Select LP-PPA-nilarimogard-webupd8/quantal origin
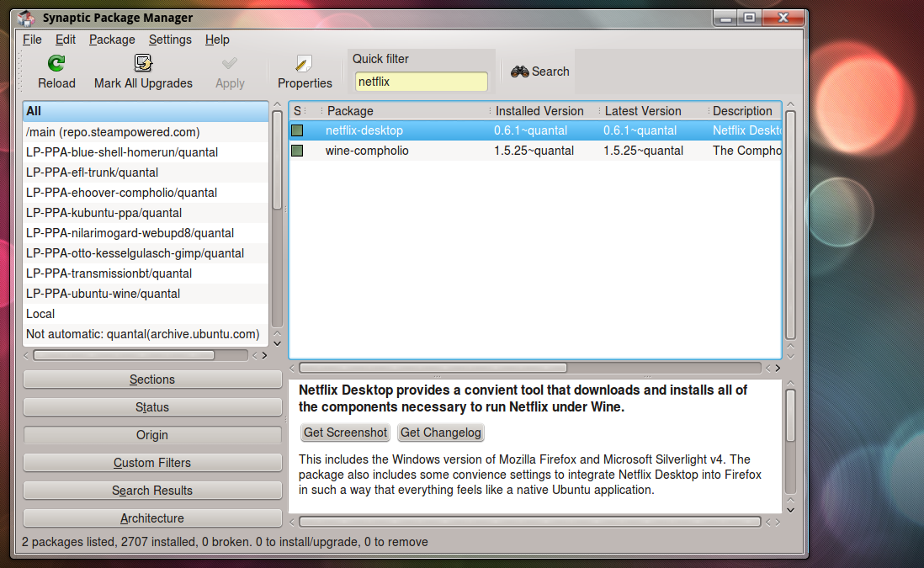This screenshot has width=924, height=568. click(146, 233)
